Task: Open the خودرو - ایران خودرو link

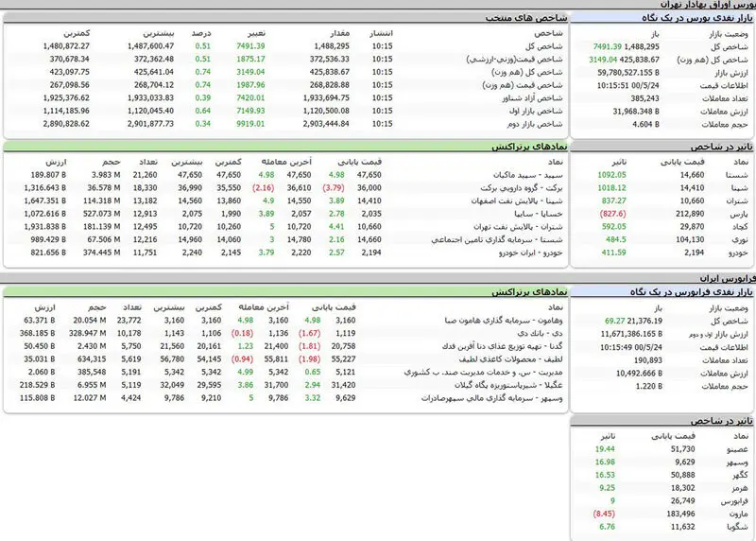Action: [530, 253]
